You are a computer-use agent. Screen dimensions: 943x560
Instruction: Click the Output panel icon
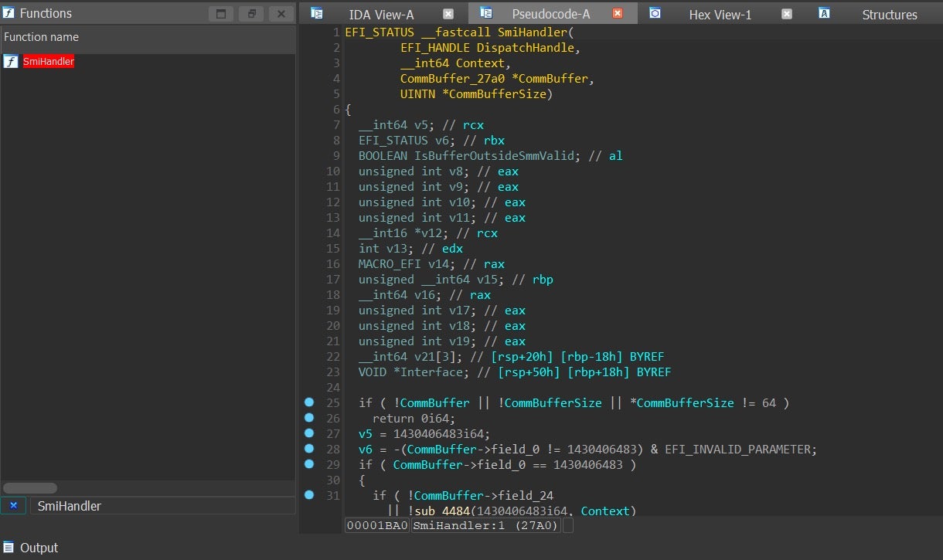click(x=9, y=547)
